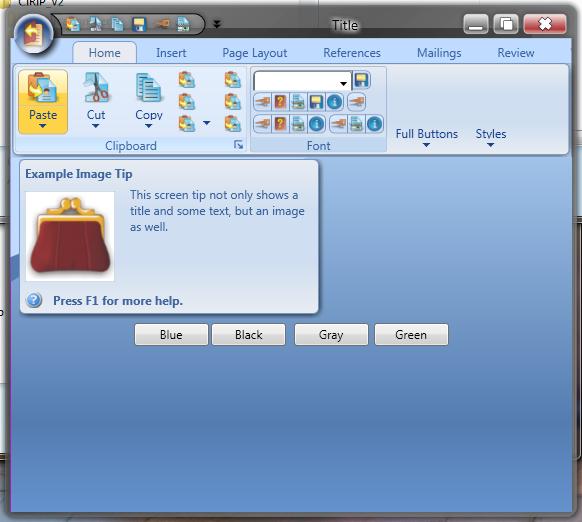
Task: Click Copy icon in quick access toolbar
Action: coord(118,25)
